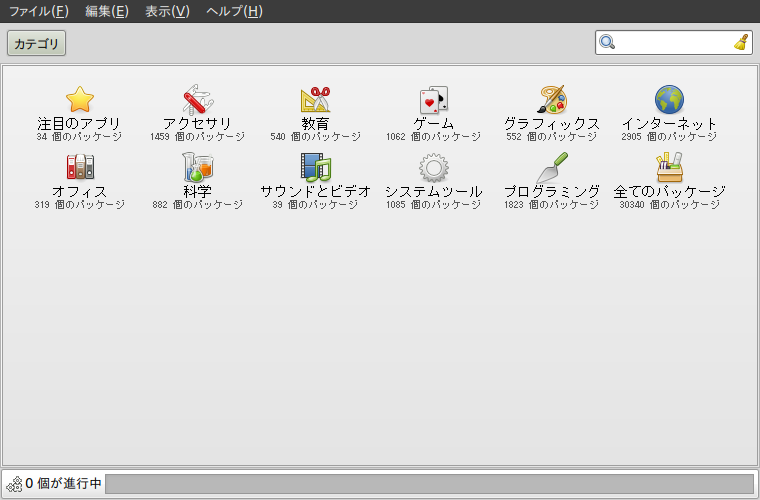
Task: Open the 全てのパッケージ box icon
Action: pyautogui.click(x=669, y=167)
